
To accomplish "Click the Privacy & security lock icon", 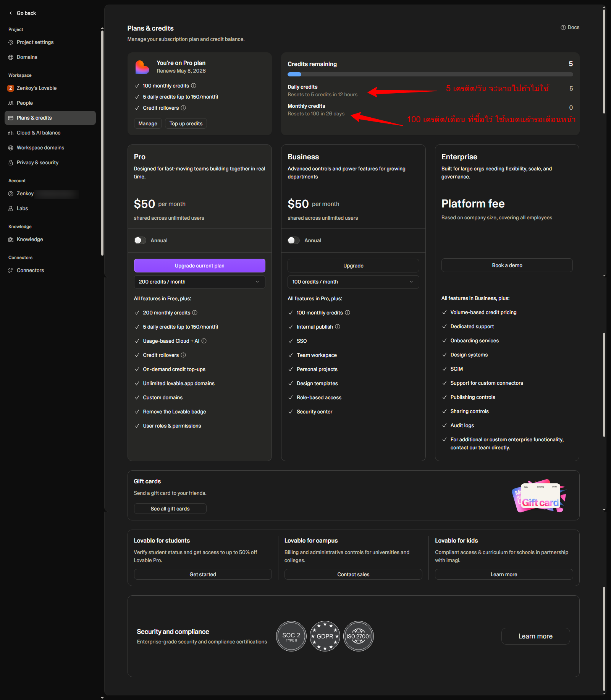I will (11, 163).
